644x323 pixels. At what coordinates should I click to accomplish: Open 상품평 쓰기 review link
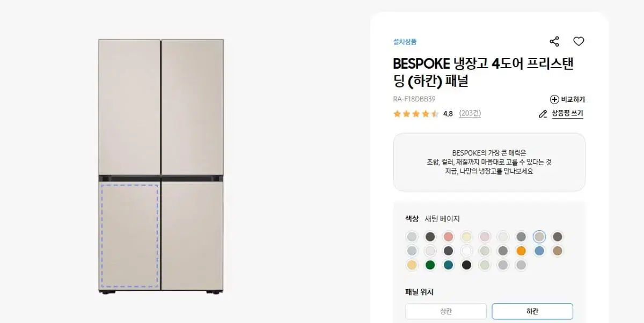567,114
